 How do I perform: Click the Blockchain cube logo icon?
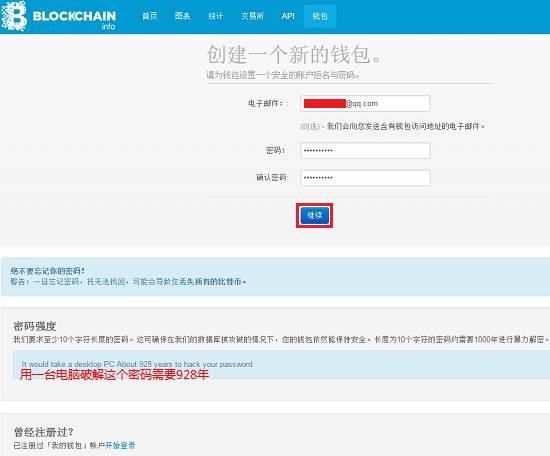click(14, 16)
